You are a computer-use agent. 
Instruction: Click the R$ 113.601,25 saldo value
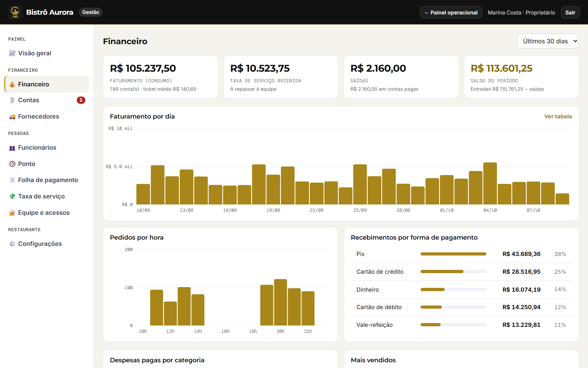pos(501,68)
